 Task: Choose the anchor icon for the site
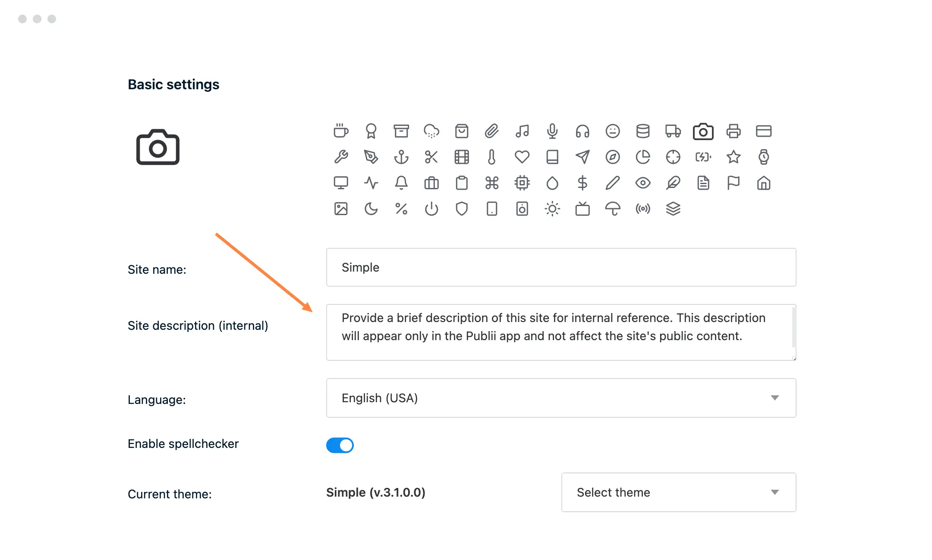tap(401, 157)
